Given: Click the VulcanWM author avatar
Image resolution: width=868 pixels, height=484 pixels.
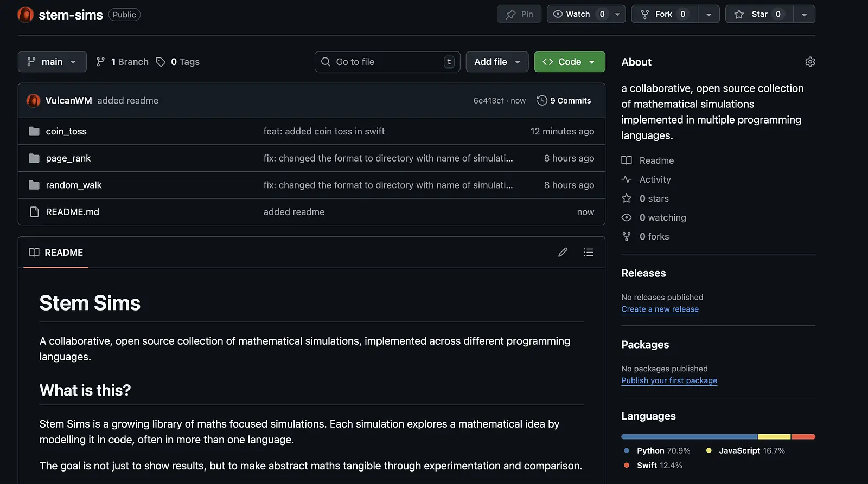Looking at the screenshot, I should coord(34,101).
